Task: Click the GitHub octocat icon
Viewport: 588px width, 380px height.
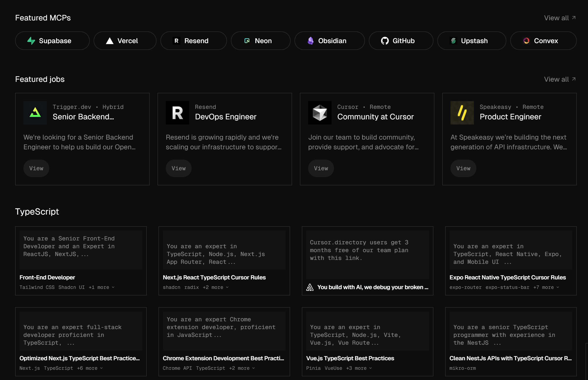Action: tap(384, 41)
